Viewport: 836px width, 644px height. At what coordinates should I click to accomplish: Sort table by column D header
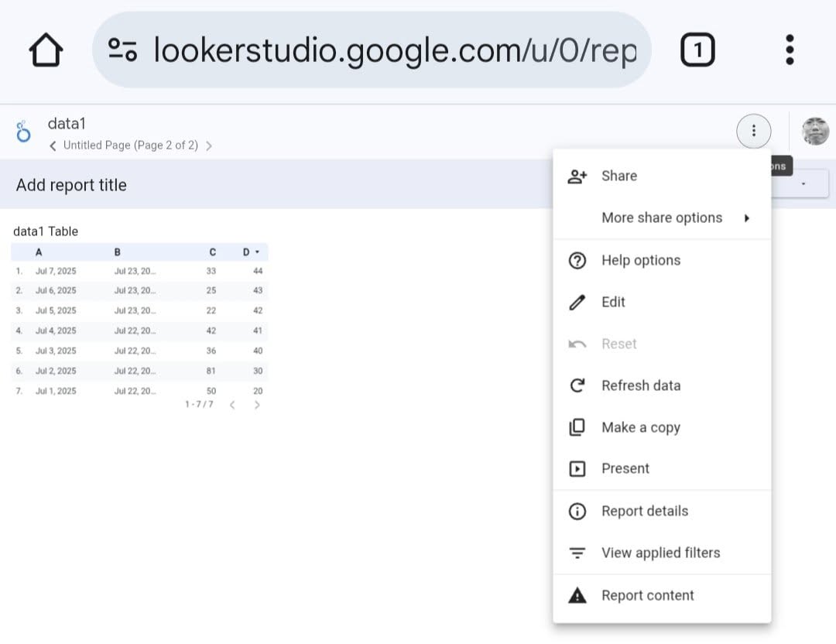coord(248,252)
